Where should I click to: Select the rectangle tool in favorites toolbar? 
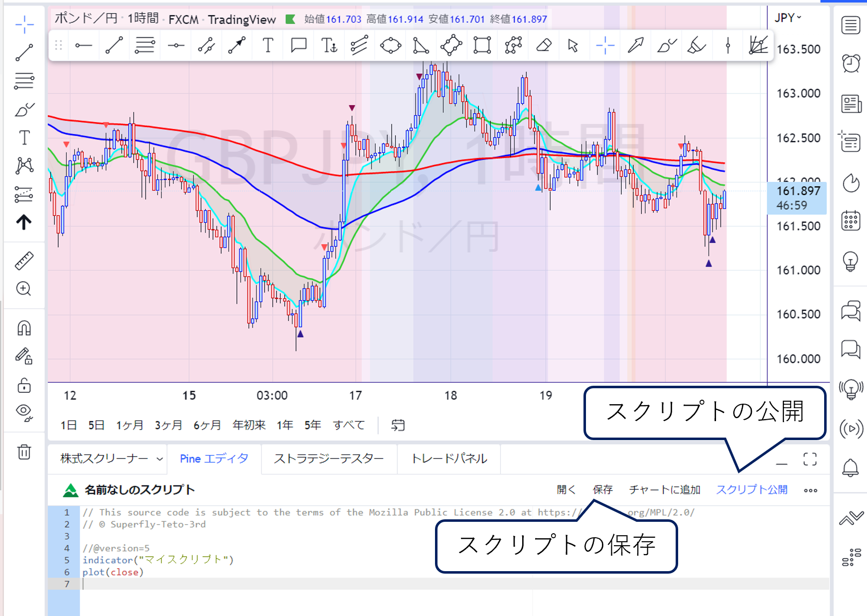click(482, 46)
